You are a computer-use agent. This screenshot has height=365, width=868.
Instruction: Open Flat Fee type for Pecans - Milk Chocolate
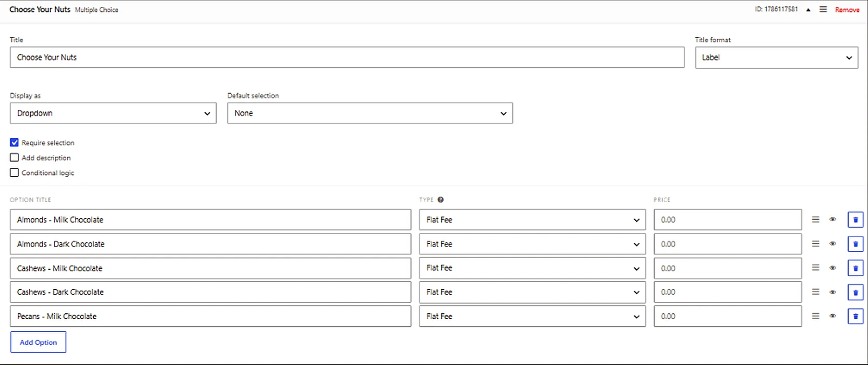pyautogui.click(x=532, y=316)
